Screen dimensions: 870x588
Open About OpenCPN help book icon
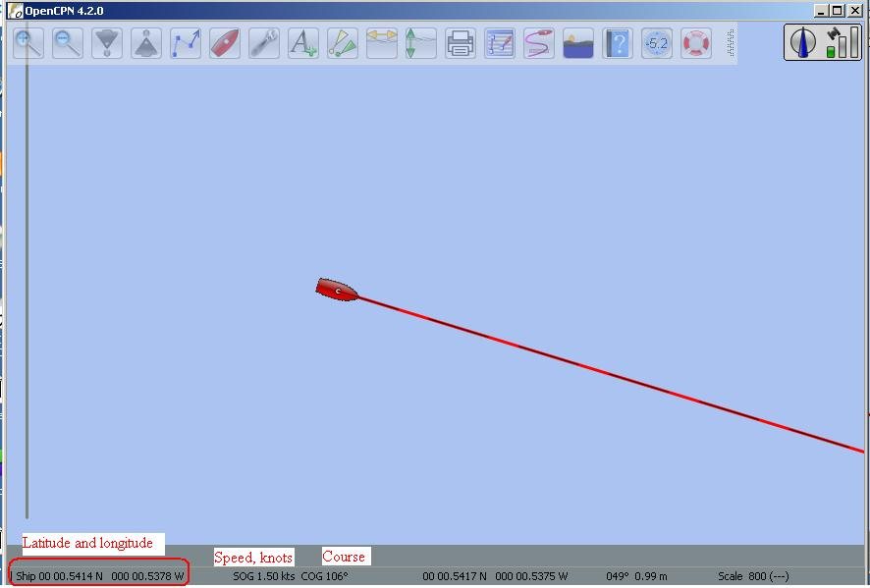pyautogui.click(x=618, y=43)
